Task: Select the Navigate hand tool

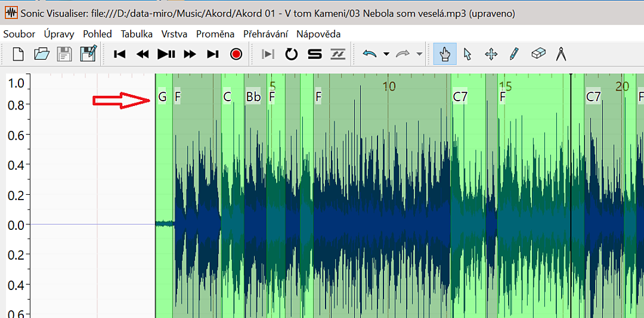Action: coord(445,54)
